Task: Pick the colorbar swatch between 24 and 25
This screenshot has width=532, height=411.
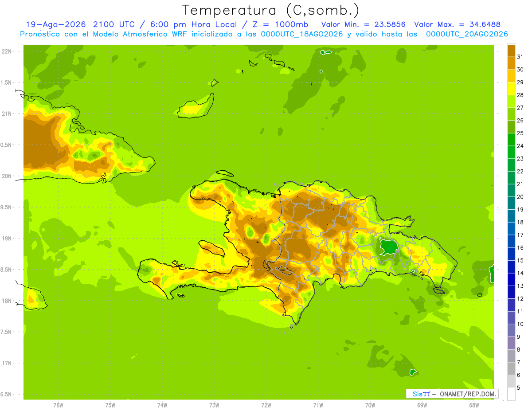Action: coord(511,140)
